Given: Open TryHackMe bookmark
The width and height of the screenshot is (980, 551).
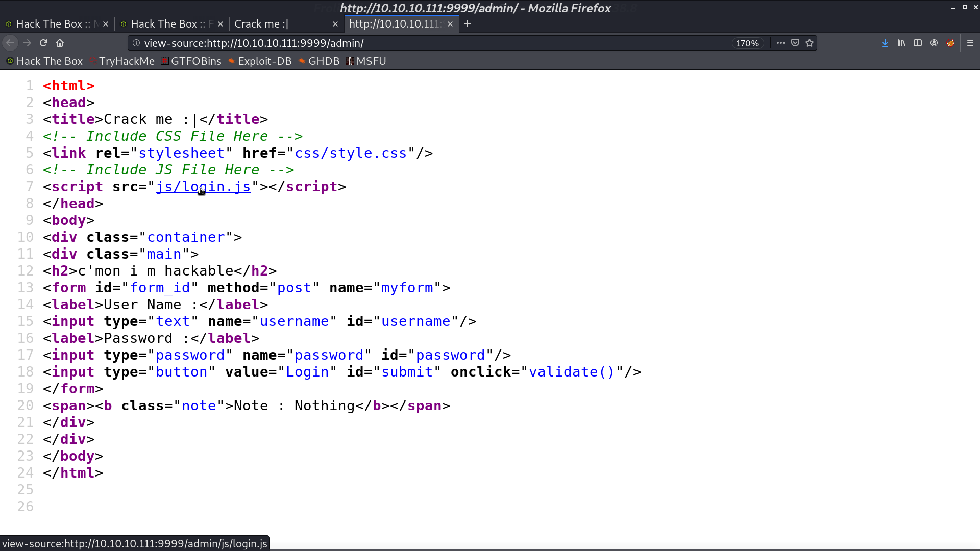Looking at the screenshot, I should [121, 61].
